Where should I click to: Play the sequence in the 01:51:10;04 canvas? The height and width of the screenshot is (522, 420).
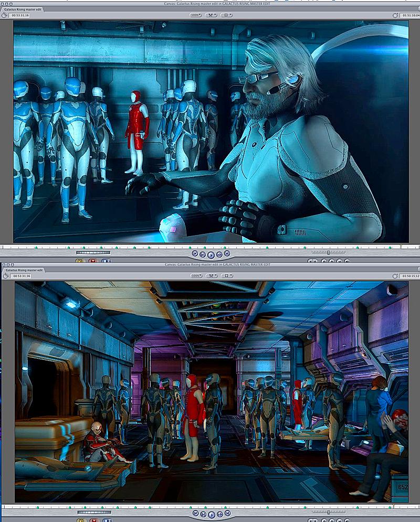click(x=211, y=255)
